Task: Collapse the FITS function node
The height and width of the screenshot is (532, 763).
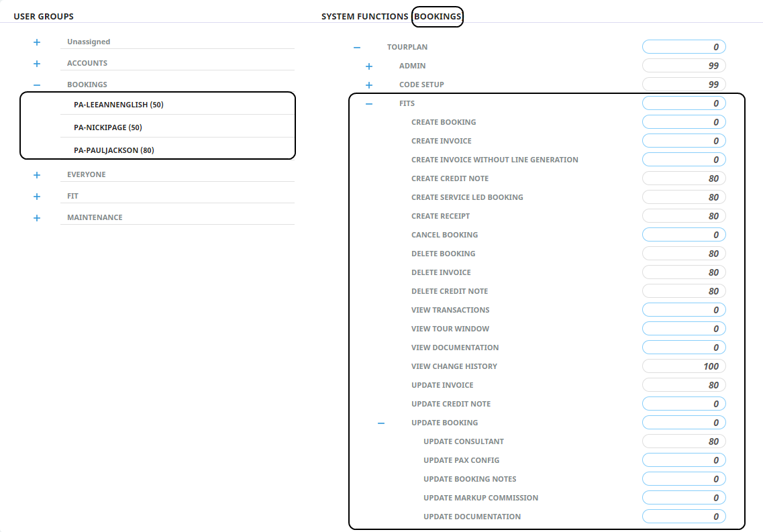Action: 369,104
